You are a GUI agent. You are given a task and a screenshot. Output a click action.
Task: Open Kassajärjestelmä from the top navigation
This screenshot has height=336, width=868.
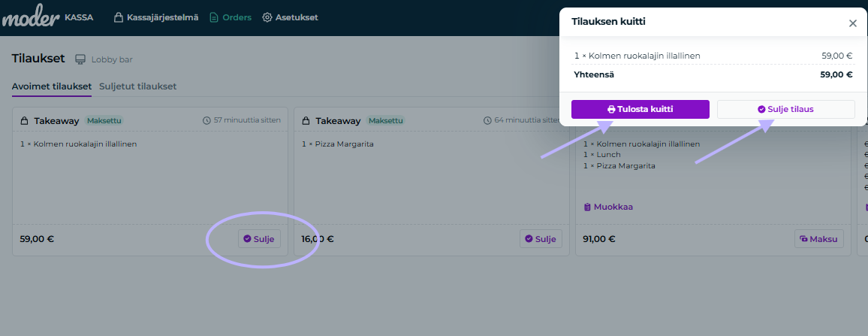(156, 18)
